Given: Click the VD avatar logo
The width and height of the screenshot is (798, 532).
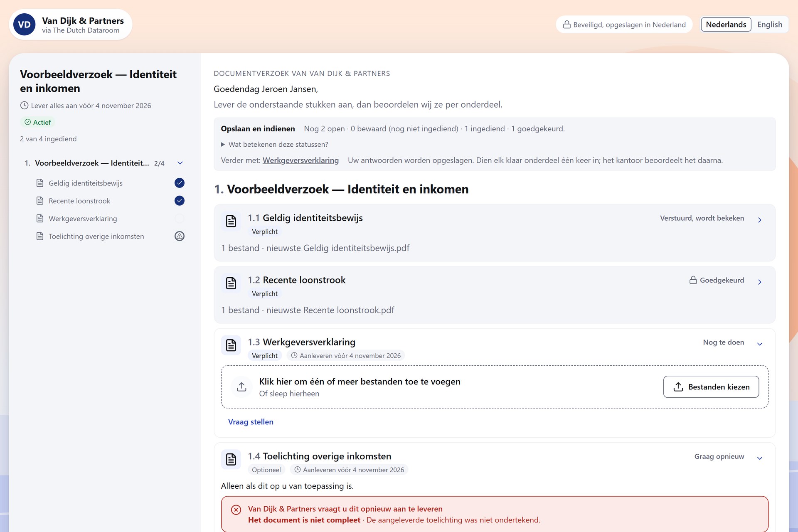Looking at the screenshot, I should click(24, 25).
